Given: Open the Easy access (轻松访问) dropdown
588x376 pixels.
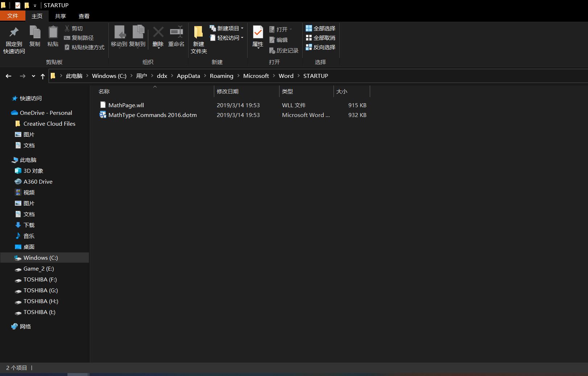Looking at the screenshot, I should click(227, 38).
